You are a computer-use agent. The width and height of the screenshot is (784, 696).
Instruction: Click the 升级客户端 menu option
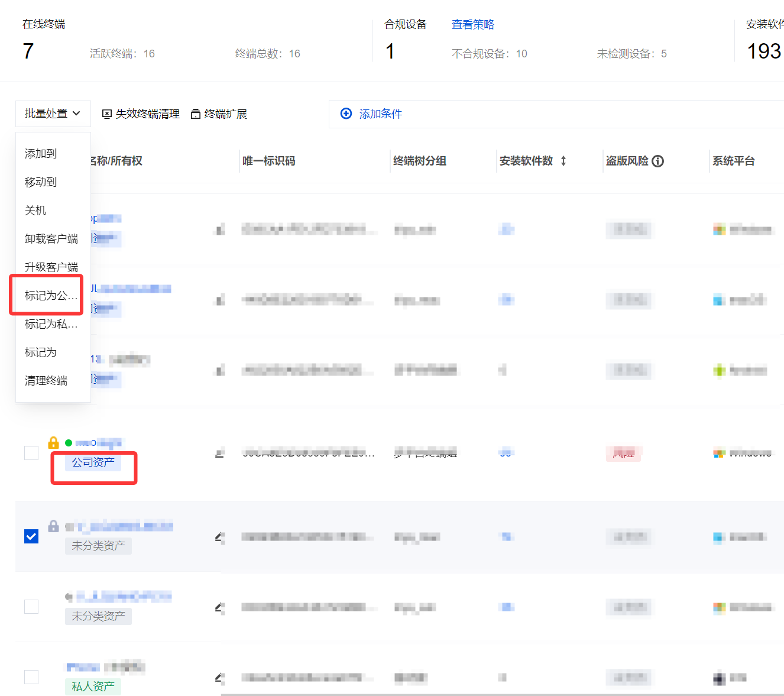coord(51,267)
